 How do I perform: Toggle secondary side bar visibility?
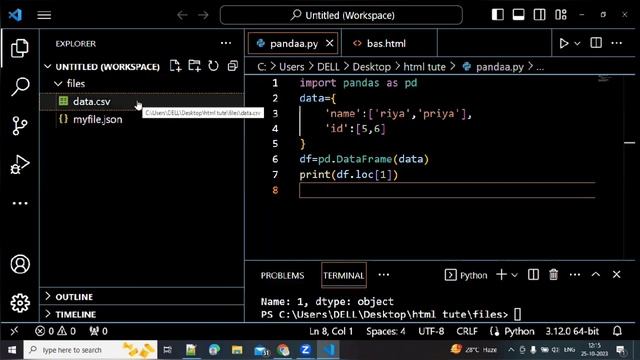[x=539, y=15]
